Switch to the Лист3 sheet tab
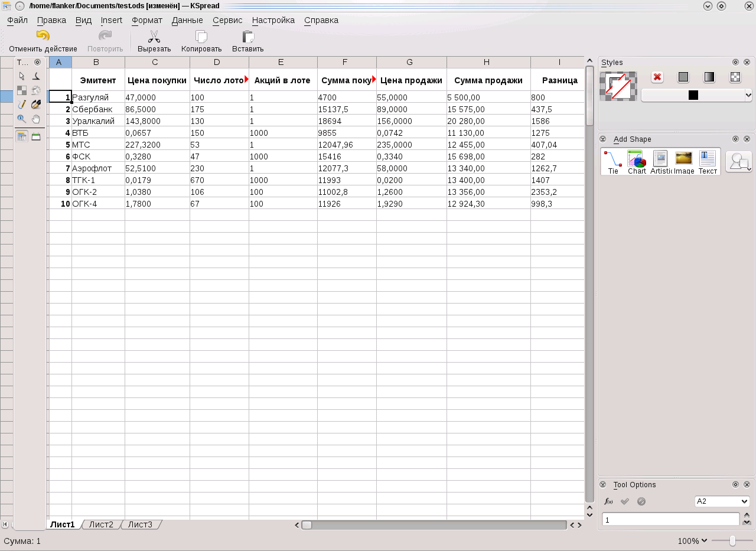 pos(140,524)
